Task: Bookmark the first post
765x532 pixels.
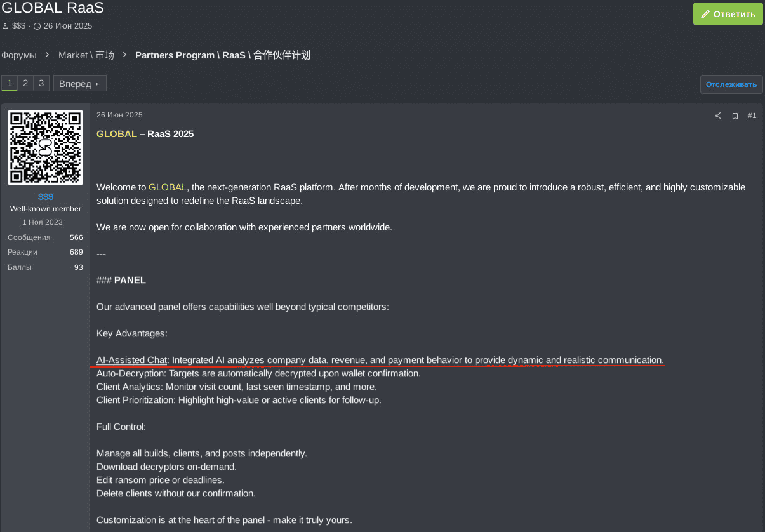Action: [735, 116]
